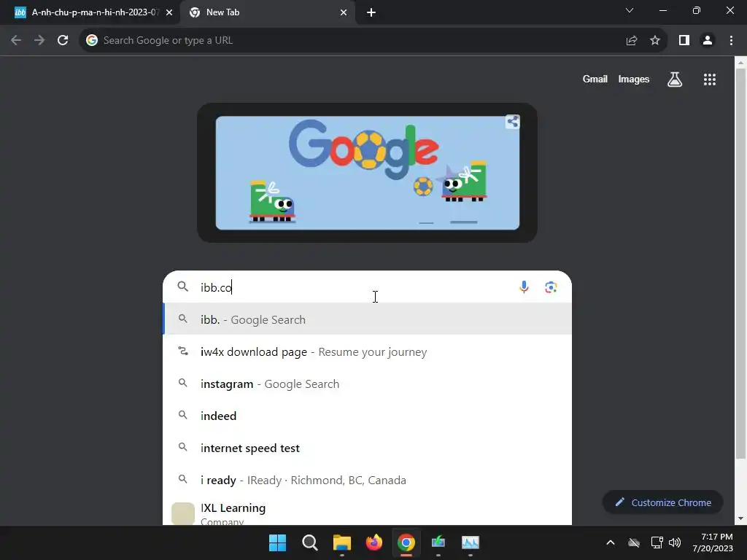Click the Customize Chrome button
This screenshot has width=747, height=560.
[x=662, y=502]
